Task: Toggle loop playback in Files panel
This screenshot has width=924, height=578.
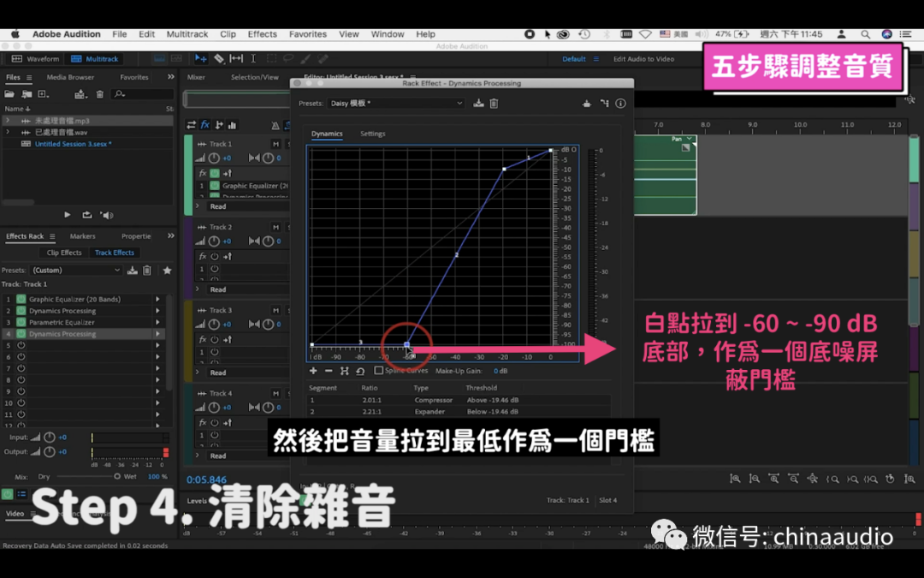Action: 86,215
